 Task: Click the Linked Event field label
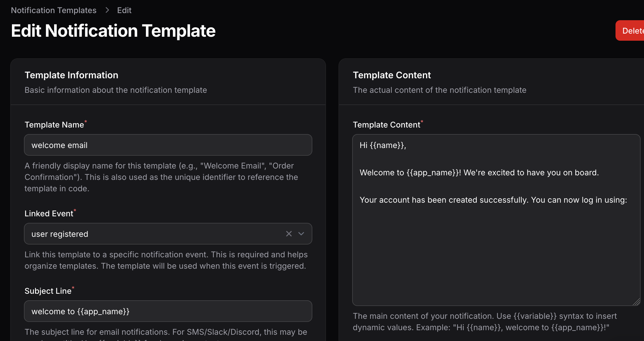point(49,213)
